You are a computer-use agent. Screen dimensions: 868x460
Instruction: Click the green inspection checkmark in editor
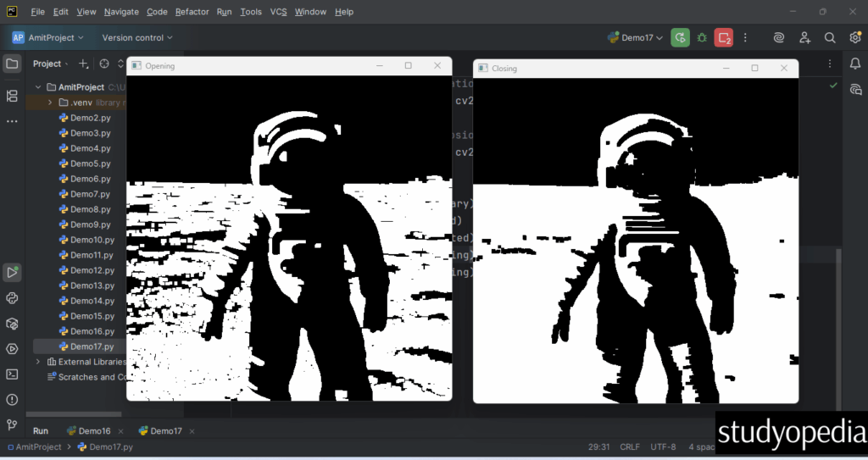click(833, 86)
